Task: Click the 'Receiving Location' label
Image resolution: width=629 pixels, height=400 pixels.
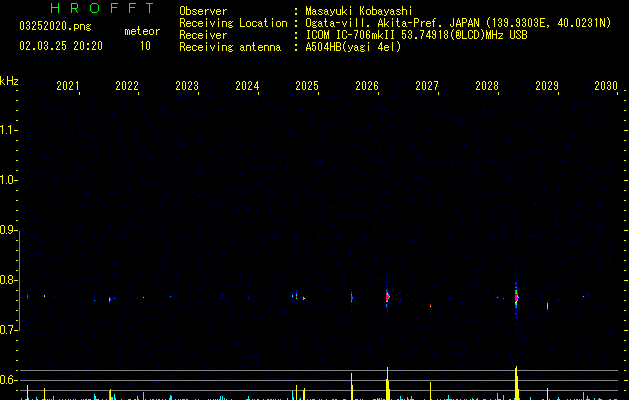Action: pos(233,23)
